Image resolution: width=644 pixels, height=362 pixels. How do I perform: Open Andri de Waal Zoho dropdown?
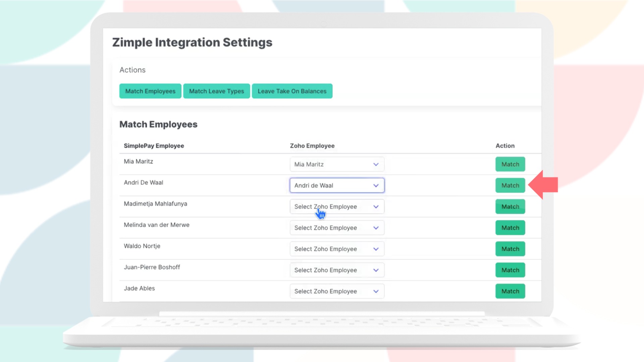click(x=337, y=185)
